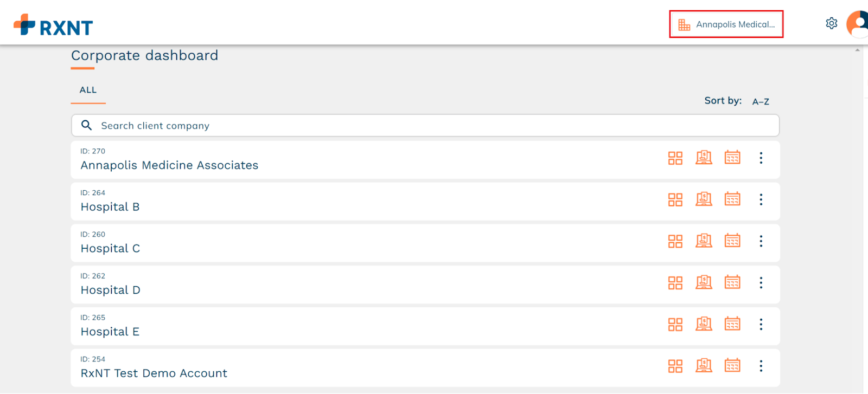Click dashboard grid icon for Hospital D

pyautogui.click(x=675, y=283)
